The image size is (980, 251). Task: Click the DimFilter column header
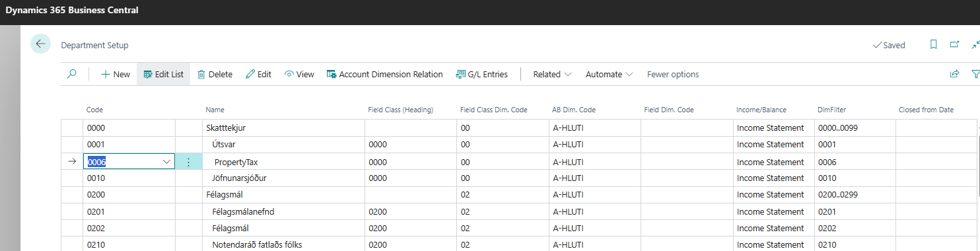(832, 110)
